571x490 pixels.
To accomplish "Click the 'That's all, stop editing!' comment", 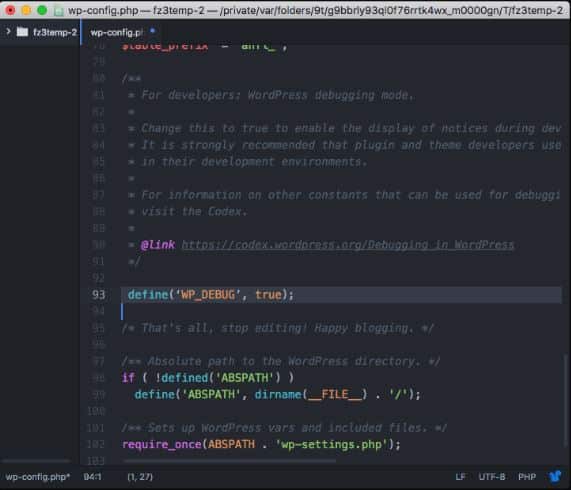I will pyautogui.click(x=277, y=328).
